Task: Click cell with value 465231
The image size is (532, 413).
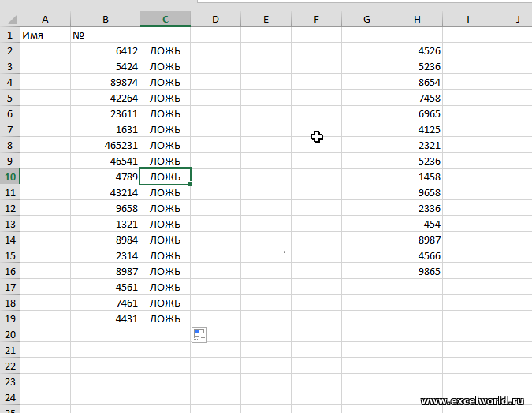Action: click(105, 145)
